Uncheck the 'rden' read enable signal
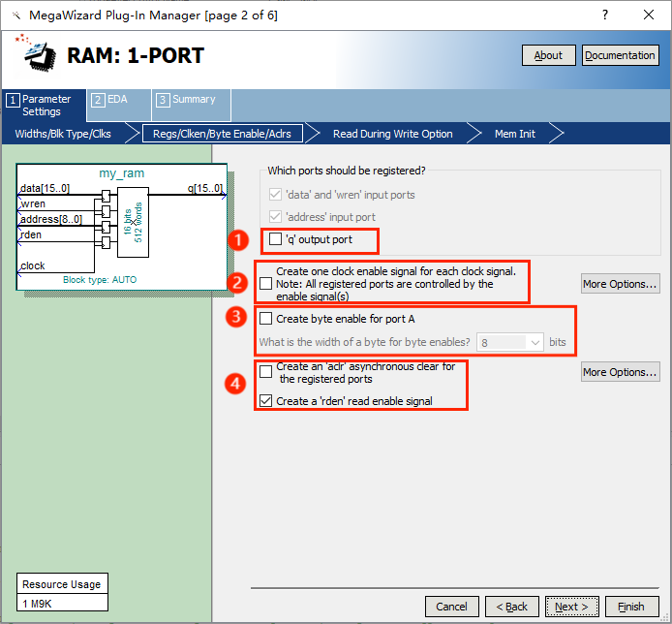Screen dimensions: 672x624 pos(265,400)
